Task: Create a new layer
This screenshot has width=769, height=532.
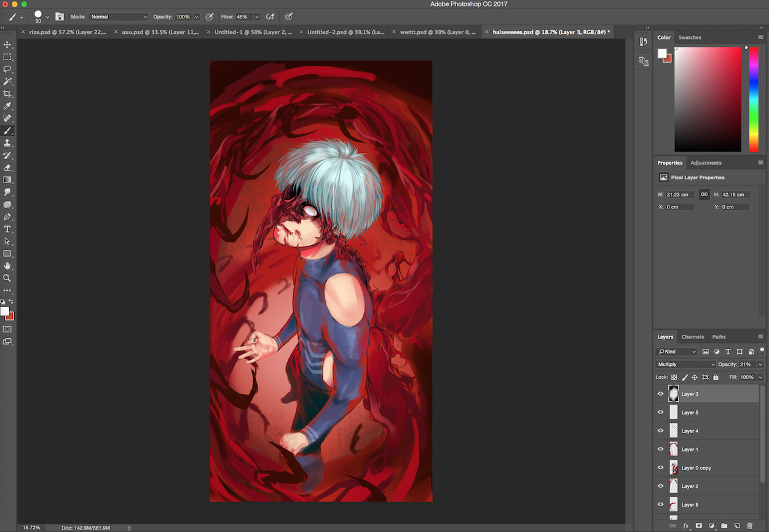Action: [x=736, y=526]
